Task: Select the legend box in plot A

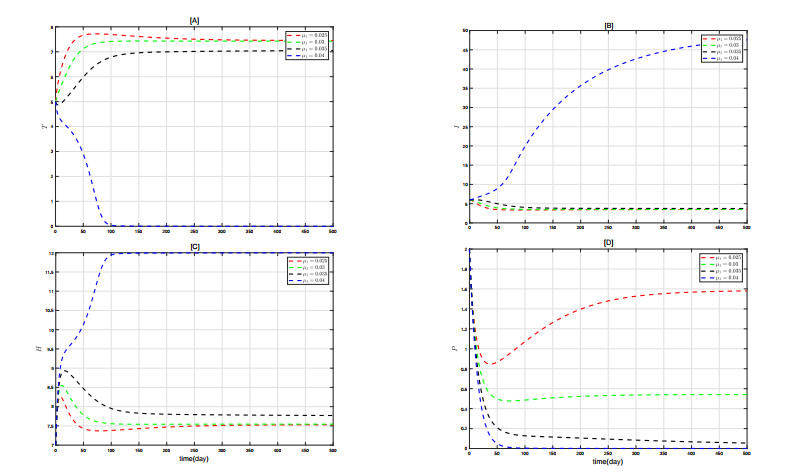Action: click(x=307, y=43)
